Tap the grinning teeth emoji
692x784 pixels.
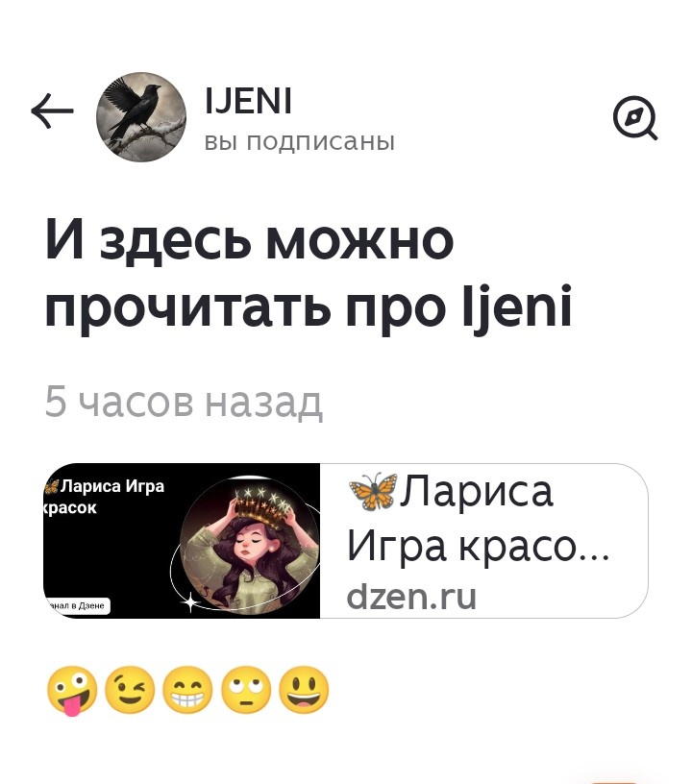pos(188,690)
